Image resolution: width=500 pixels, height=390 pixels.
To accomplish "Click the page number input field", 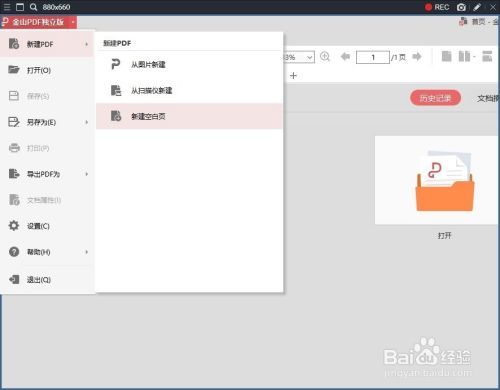I will tap(373, 57).
